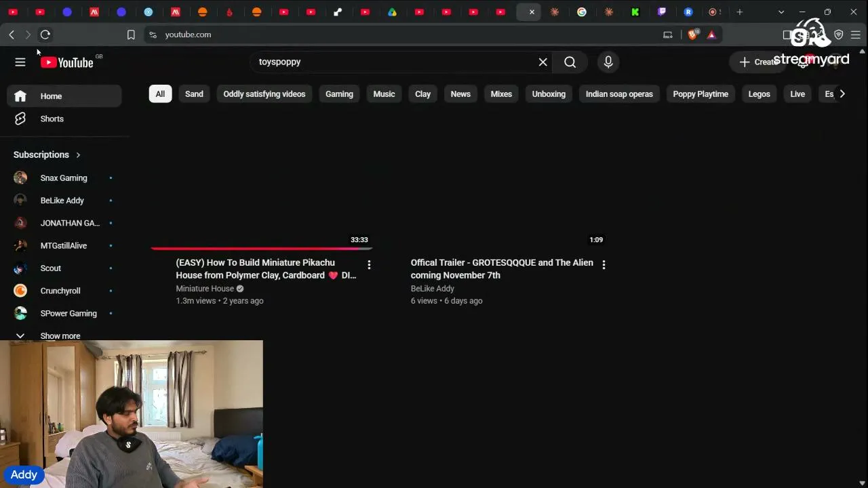Open the Pikachu House video title
This screenshot has height=488, width=868.
click(x=266, y=269)
